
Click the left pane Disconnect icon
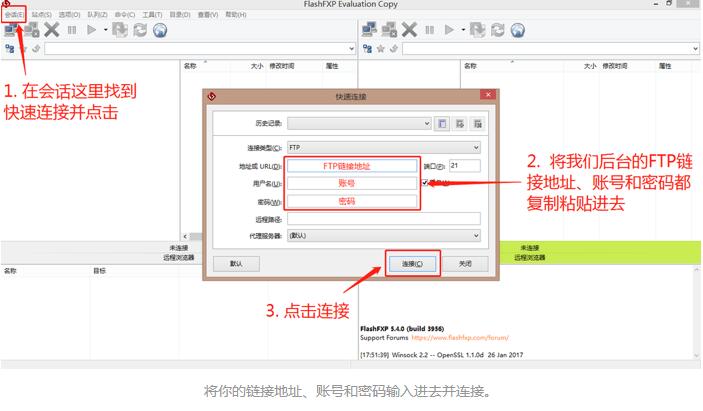[31, 30]
